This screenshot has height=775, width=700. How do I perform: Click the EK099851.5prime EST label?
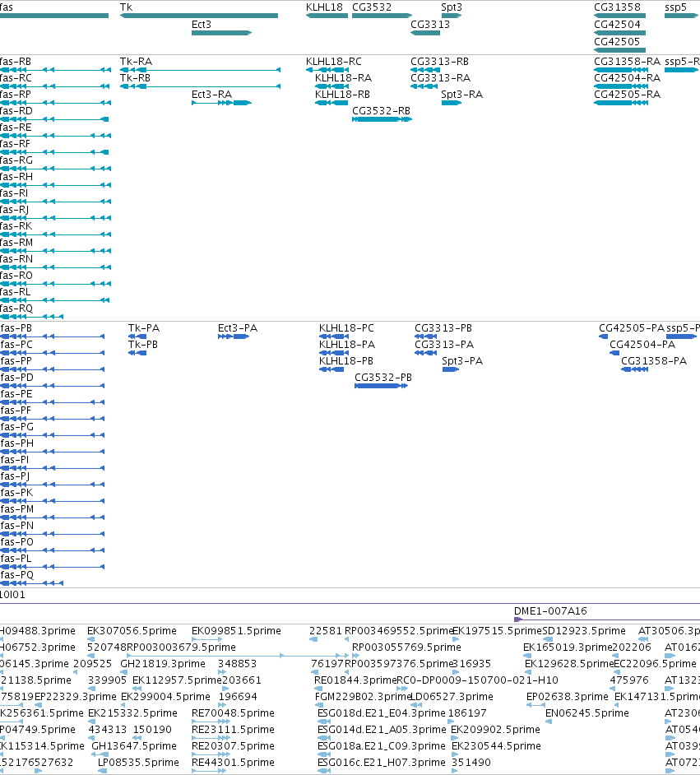pos(236,631)
